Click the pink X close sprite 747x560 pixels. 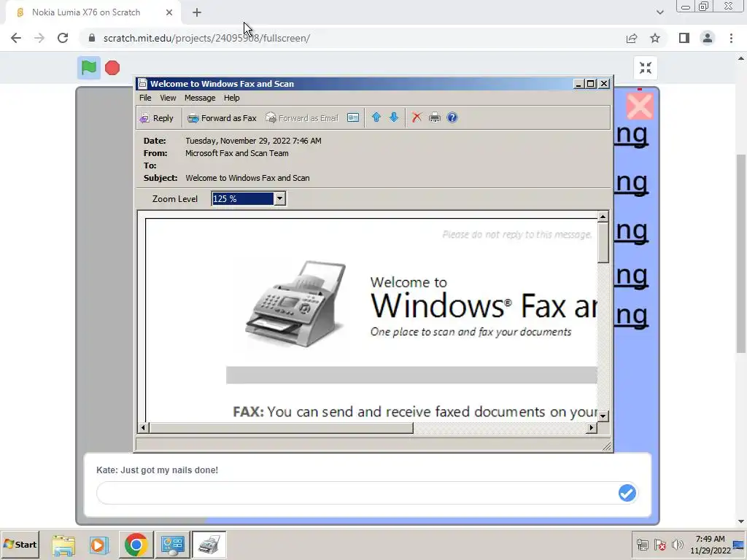pyautogui.click(x=639, y=106)
